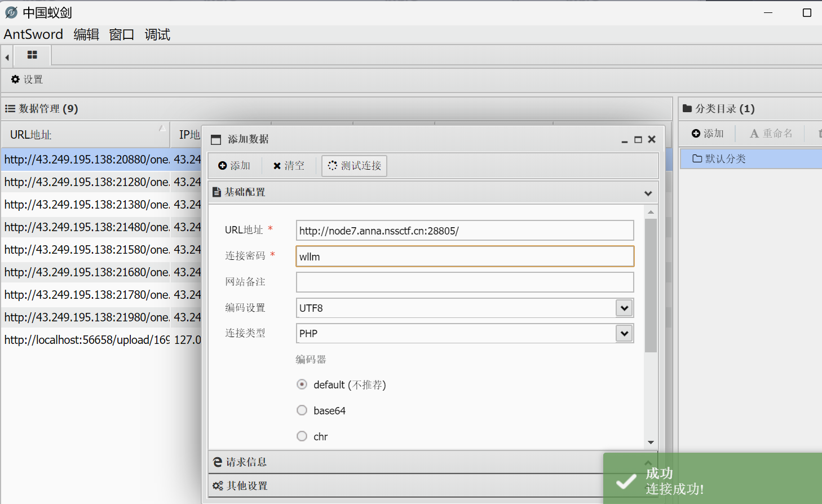Screen dimensions: 822x504
Task: Click the rename 'A' icon
Action: pos(754,134)
